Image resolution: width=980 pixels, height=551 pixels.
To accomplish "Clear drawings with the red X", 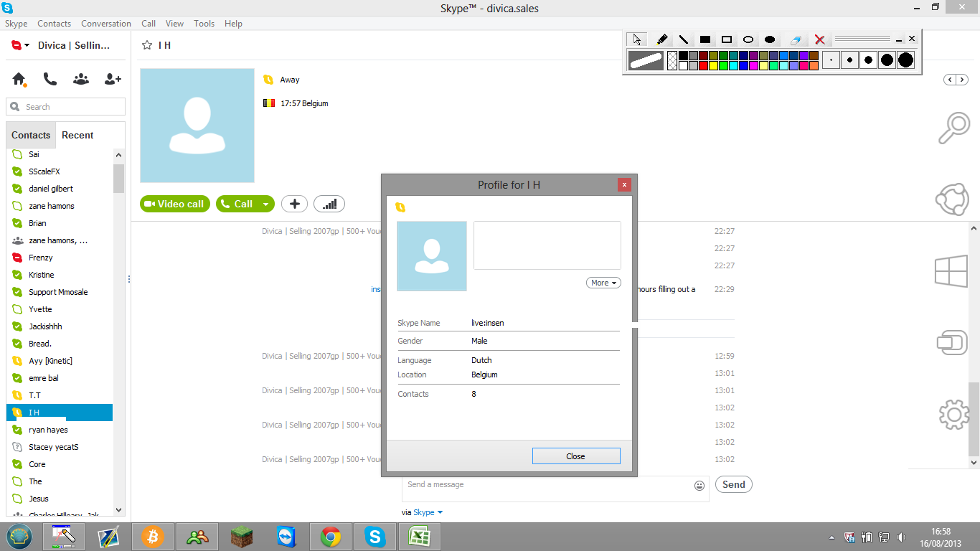I will coord(819,39).
